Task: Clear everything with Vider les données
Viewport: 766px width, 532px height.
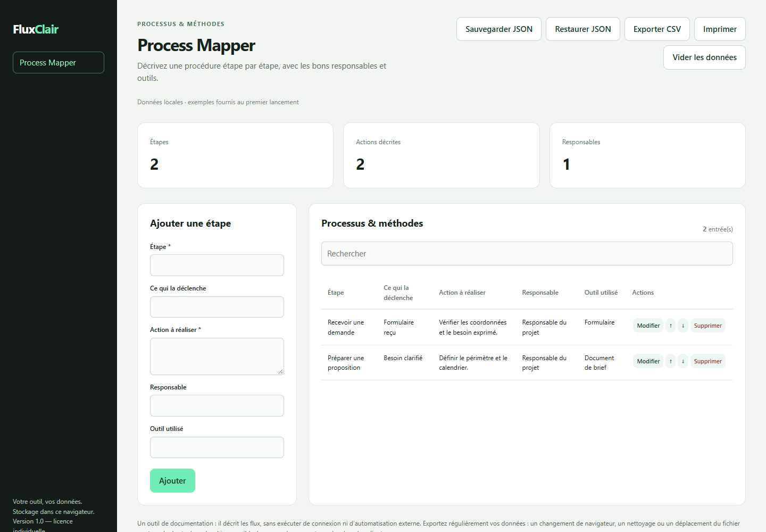Action: (704, 57)
